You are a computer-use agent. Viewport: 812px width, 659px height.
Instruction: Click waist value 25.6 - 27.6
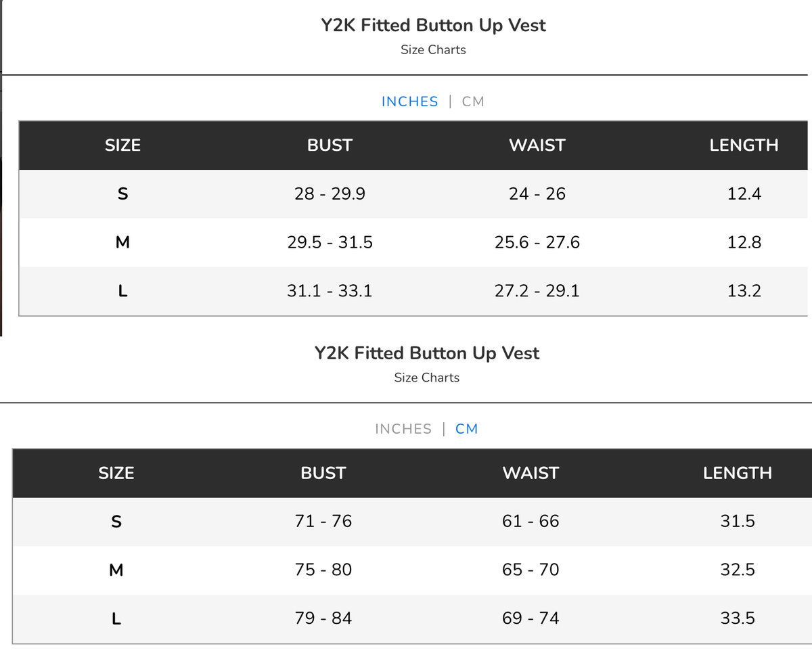537,242
